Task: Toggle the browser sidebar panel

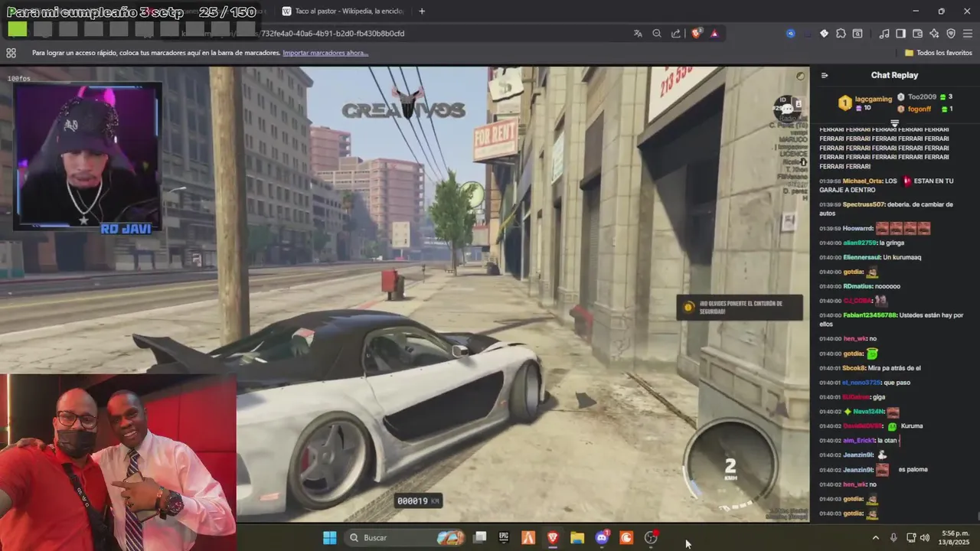Action: pyautogui.click(x=901, y=34)
